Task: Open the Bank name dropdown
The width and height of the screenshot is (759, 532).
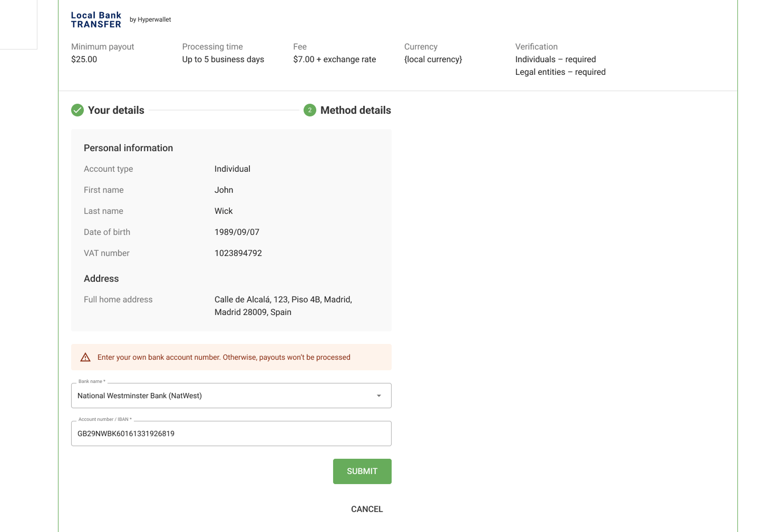Action: 231,395
